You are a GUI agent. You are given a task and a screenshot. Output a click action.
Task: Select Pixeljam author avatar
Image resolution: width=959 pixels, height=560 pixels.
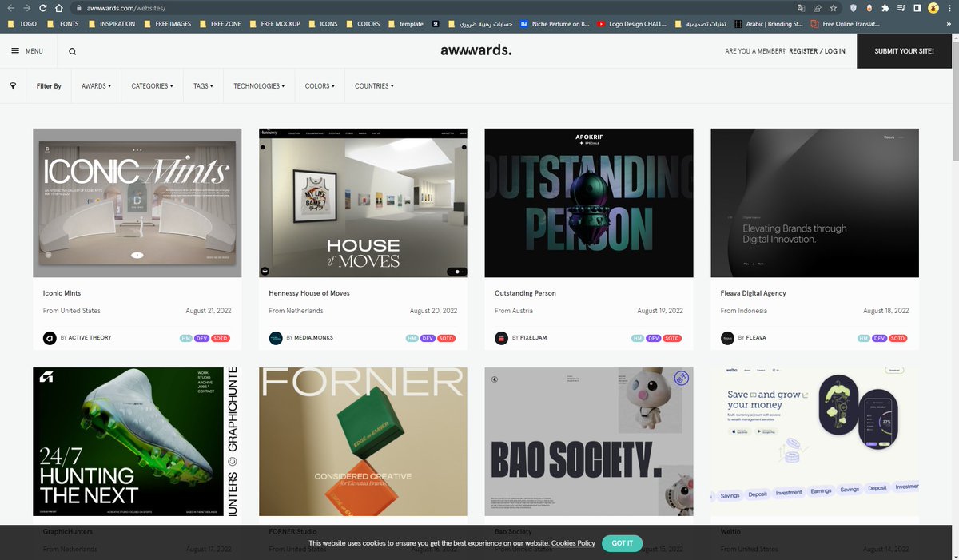(501, 338)
